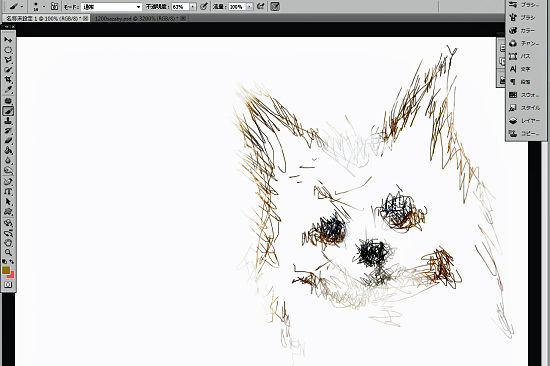The width and height of the screenshot is (550, 366).
Task: Toggle tablet pressure for size
Action: 275,6
